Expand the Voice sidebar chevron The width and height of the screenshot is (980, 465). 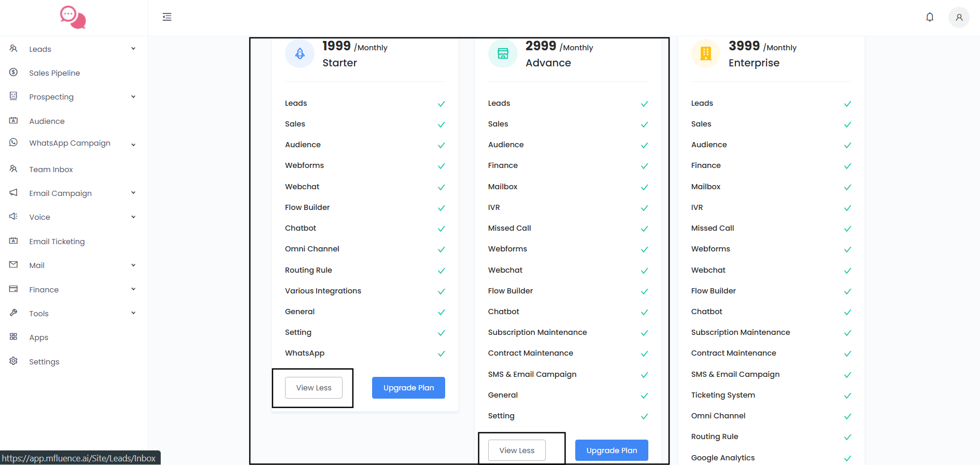click(x=133, y=217)
